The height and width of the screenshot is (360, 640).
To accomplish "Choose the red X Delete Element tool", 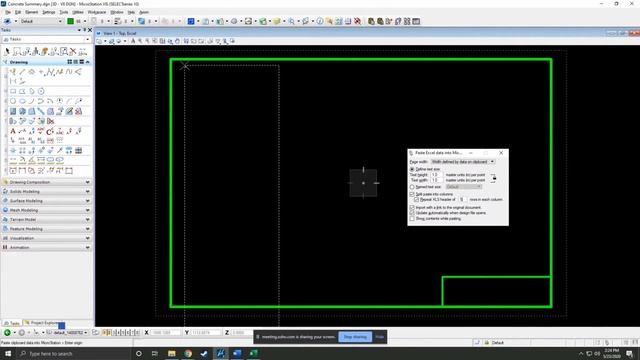I will pos(73,51).
